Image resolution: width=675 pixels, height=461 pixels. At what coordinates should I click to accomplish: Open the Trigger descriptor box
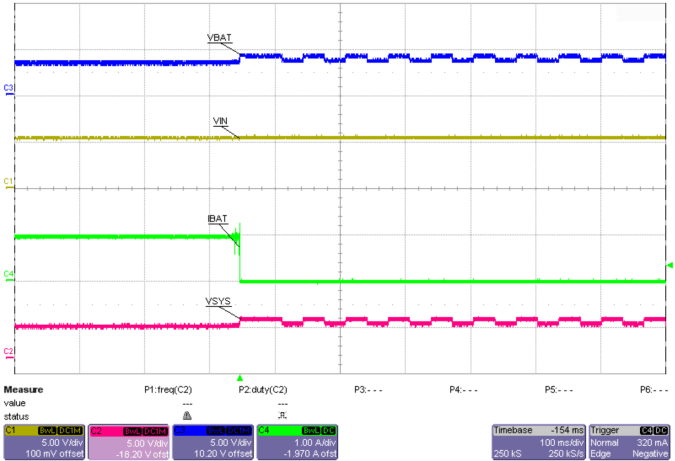[x=629, y=442]
